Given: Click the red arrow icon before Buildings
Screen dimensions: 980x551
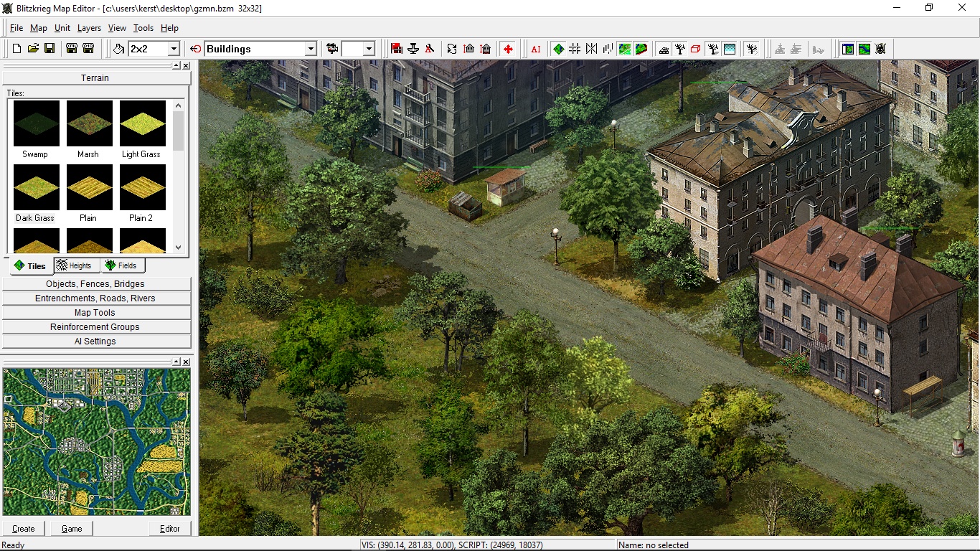Looking at the screenshot, I should [196, 49].
